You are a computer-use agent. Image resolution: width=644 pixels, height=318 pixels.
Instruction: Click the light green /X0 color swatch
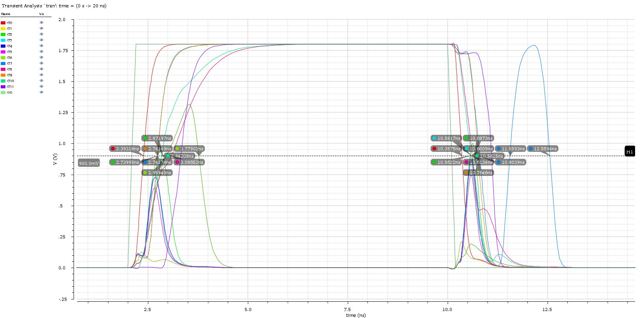coord(3,93)
